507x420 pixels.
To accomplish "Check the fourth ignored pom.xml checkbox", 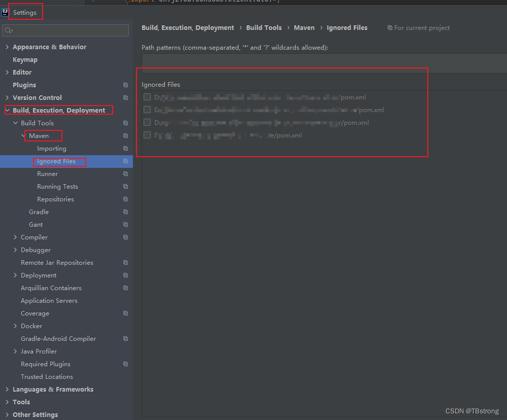I will pyautogui.click(x=147, y=135).
